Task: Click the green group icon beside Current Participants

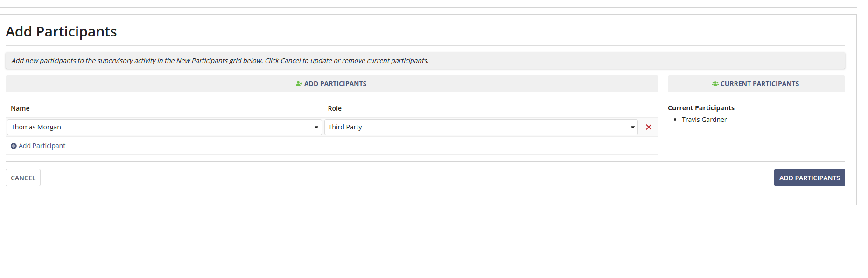Action: pyautogui.click(x=715, y=84)
